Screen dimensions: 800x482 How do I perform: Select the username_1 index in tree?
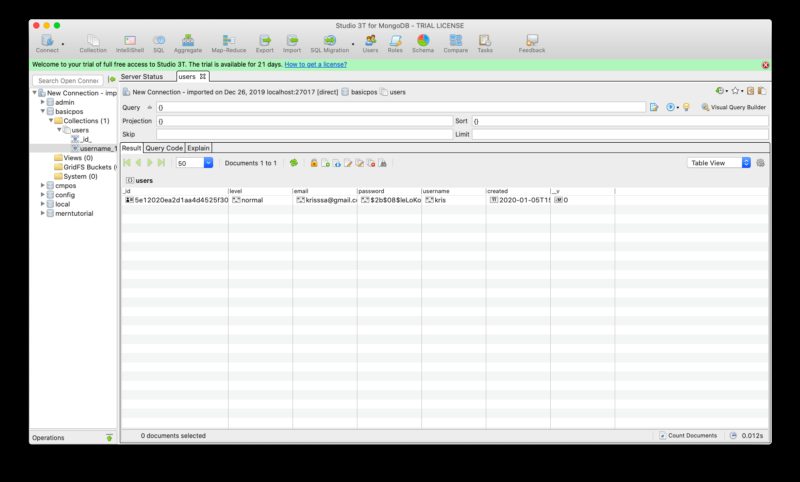(94, 148)
